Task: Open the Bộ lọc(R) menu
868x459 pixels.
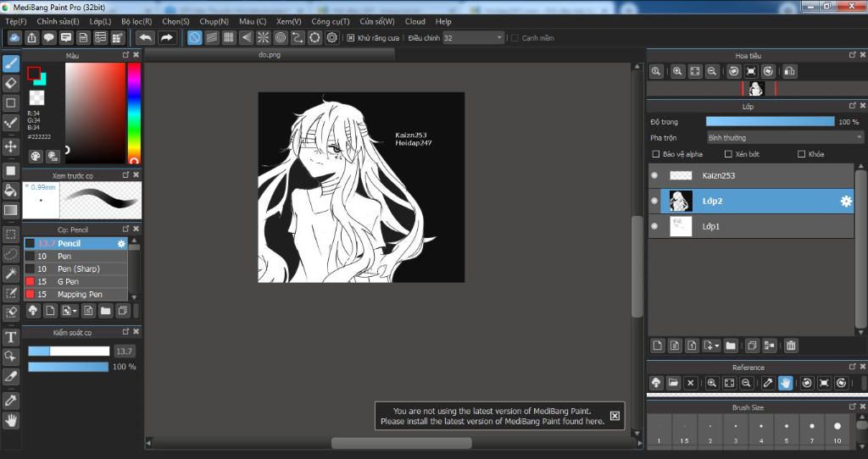Action: pyautogui.click(x=136, y=21)
